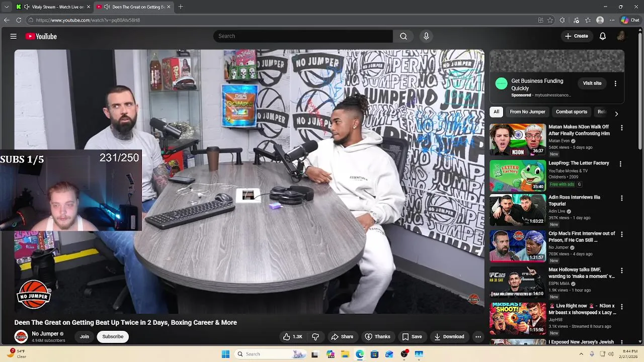
Task: Start voice search with the microphone icon
Action: click(426, 36)
